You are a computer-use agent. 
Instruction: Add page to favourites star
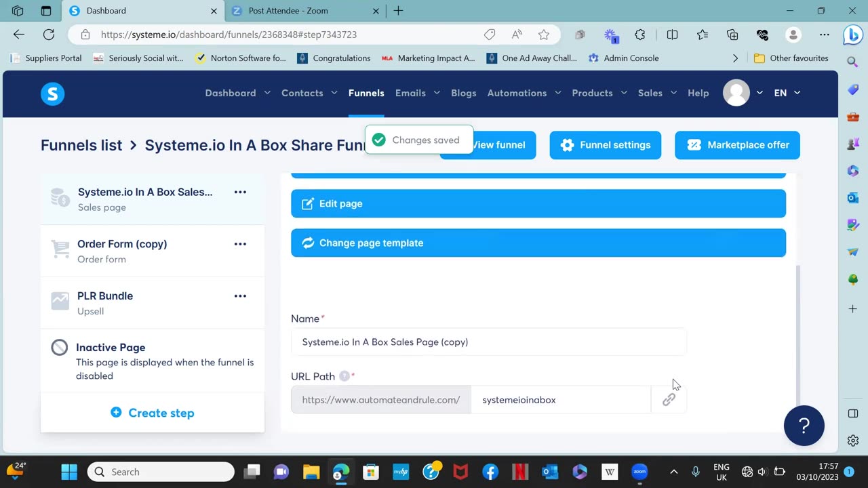coord(544,35)
